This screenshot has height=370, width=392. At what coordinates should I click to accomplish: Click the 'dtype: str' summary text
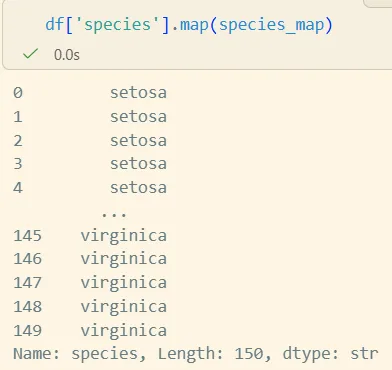coord(330,354)
